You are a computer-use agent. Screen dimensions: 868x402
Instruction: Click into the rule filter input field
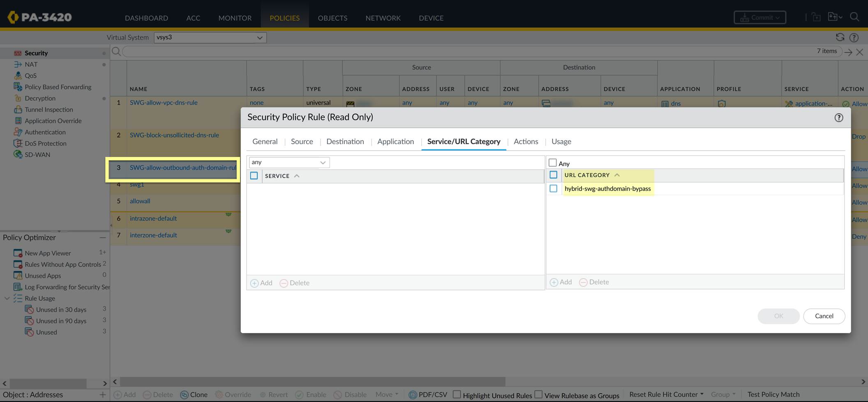tap(469, 51)
